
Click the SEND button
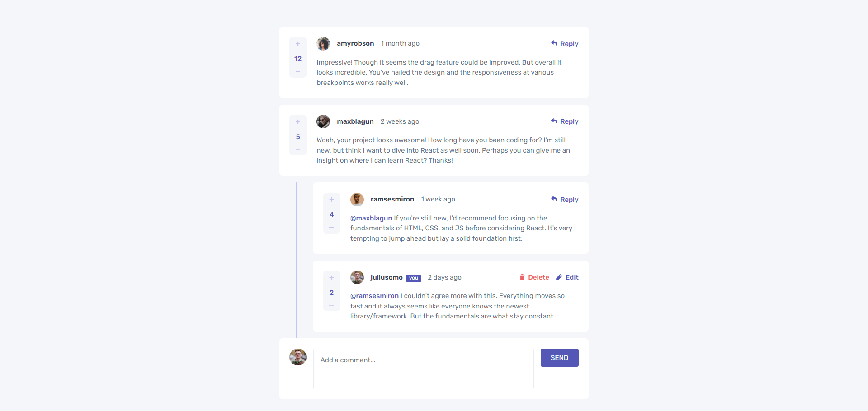(x=560, y=358)
